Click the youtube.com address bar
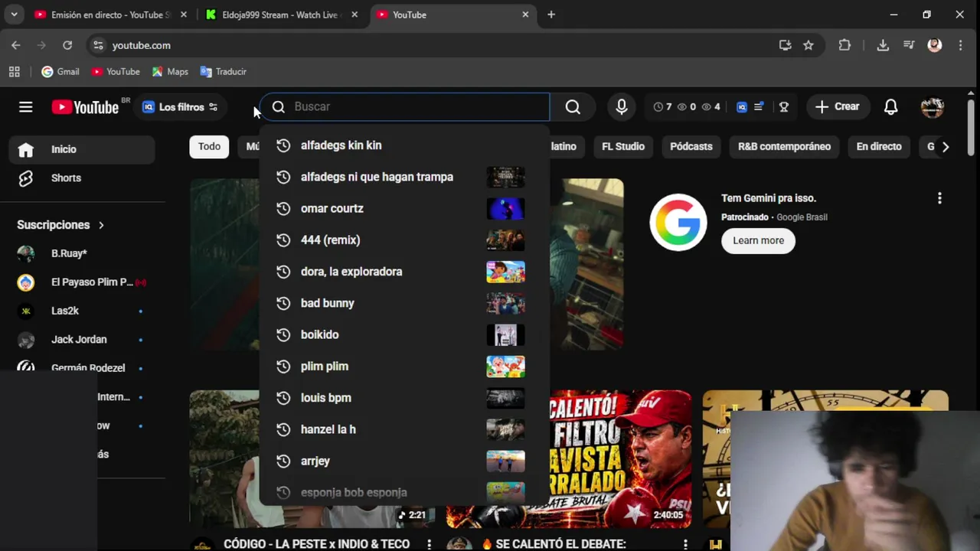The image size is (980, 551). click(429, 45)
